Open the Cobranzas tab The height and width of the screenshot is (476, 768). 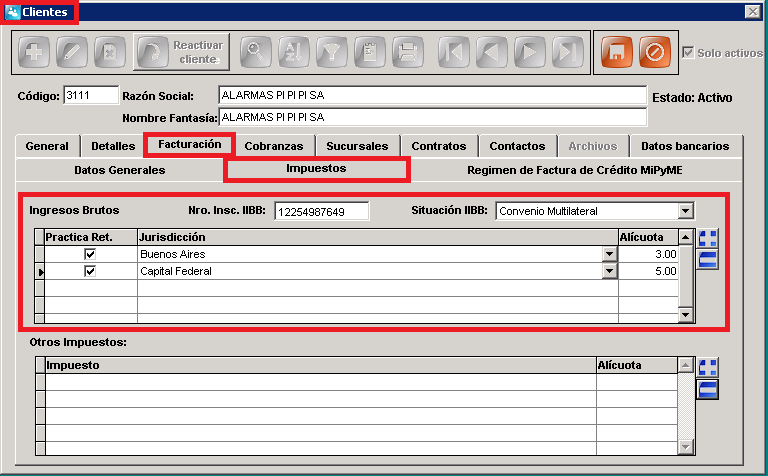pyautogui.click(x=274, y=146)
